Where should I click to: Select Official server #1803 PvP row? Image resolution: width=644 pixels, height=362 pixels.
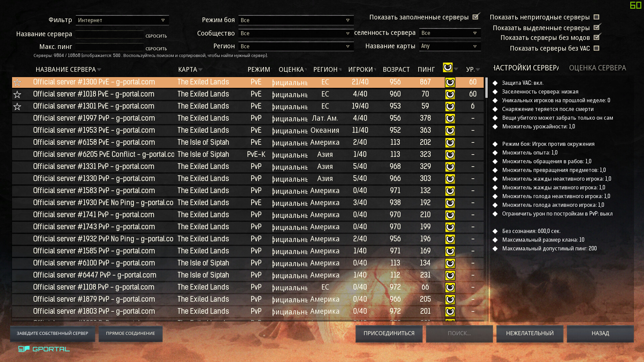(x=248, y=311)
